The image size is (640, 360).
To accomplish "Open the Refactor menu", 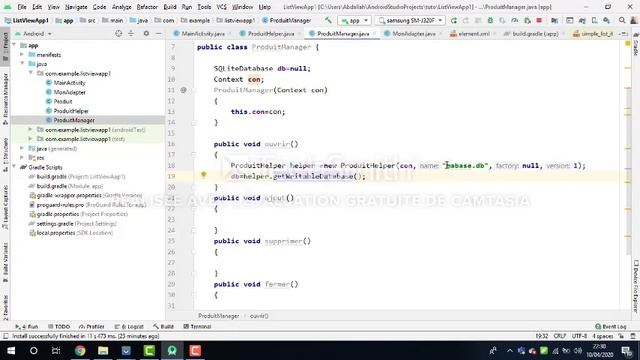I will 147,7.
